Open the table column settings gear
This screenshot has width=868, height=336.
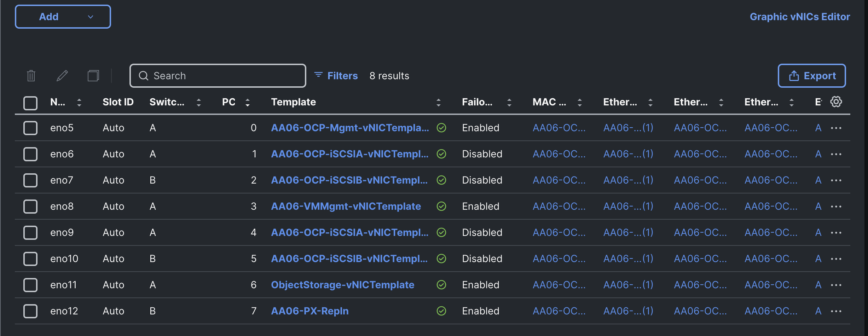(836, 102)
